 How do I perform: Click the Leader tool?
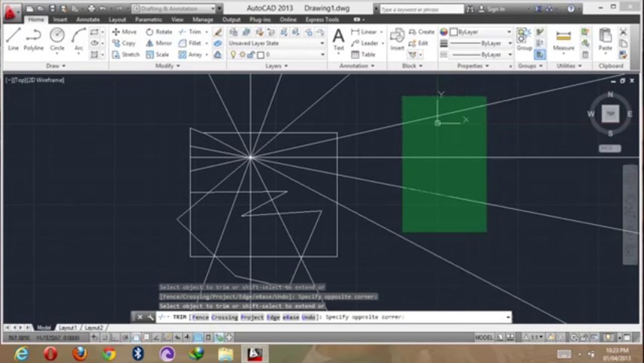click(366, 43)
